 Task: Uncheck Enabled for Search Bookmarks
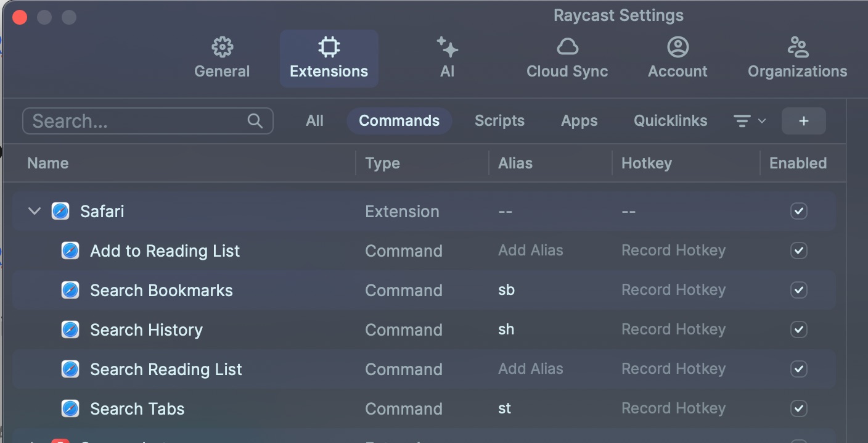coord(798,290)
